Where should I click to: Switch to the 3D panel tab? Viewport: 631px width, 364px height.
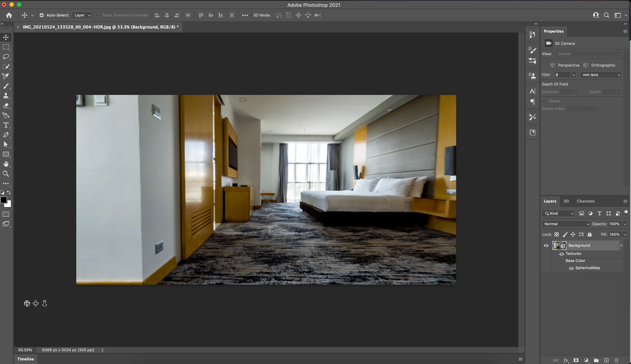tap(566, 201)
